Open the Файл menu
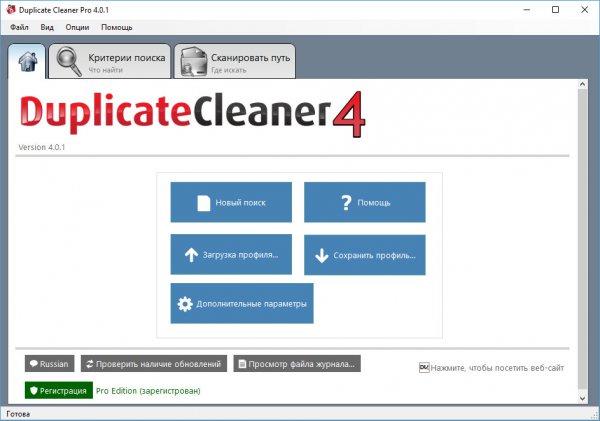 (19, 28)
